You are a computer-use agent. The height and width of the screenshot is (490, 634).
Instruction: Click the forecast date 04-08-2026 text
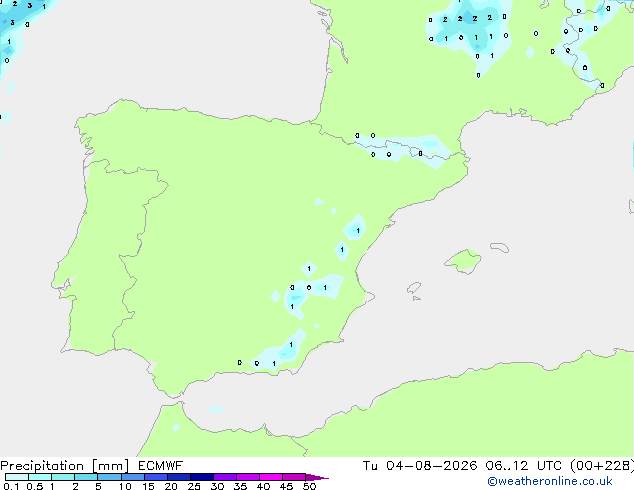[431, 466]
